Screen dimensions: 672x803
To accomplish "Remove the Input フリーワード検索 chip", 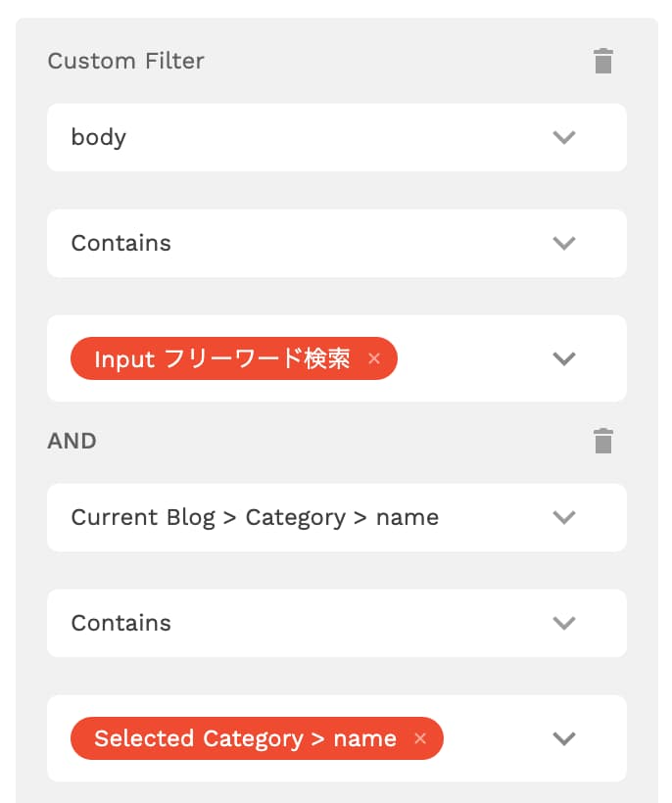I will pos(374,358).
